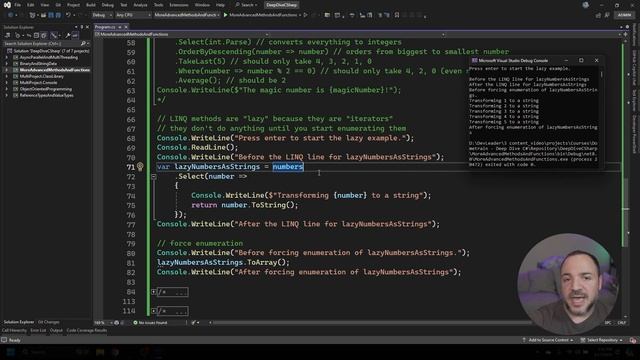Image resolution: width=640 pixels, height=360 pixels.
Task: Click the code cleanup brush icon
Action: (193, 322)
